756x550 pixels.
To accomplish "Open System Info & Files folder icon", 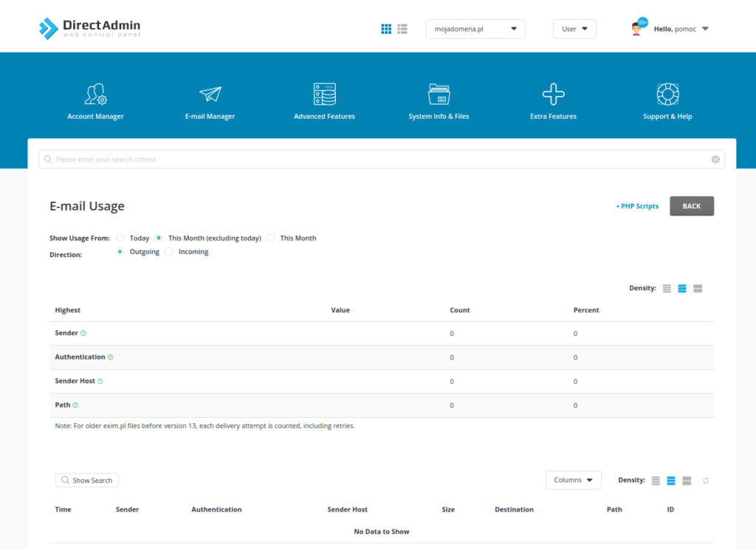I will click(x=439, y=94).
